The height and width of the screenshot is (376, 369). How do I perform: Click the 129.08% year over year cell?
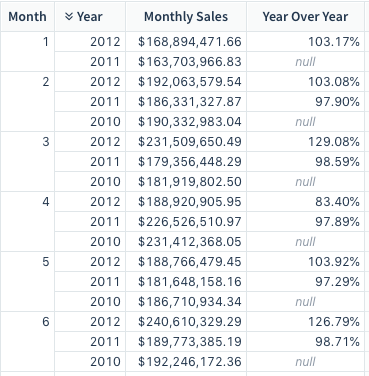coord(305,142)
